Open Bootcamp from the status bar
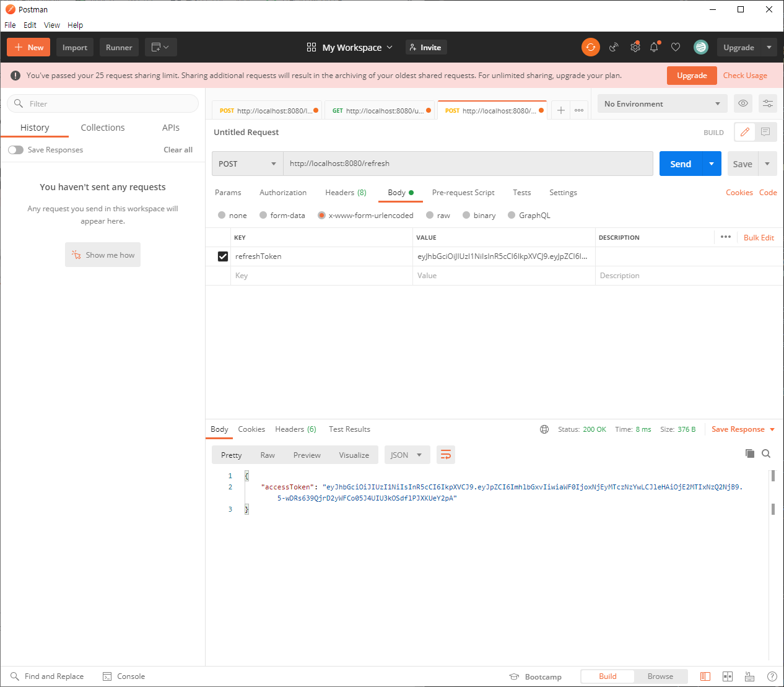 [x=536, y=676]
